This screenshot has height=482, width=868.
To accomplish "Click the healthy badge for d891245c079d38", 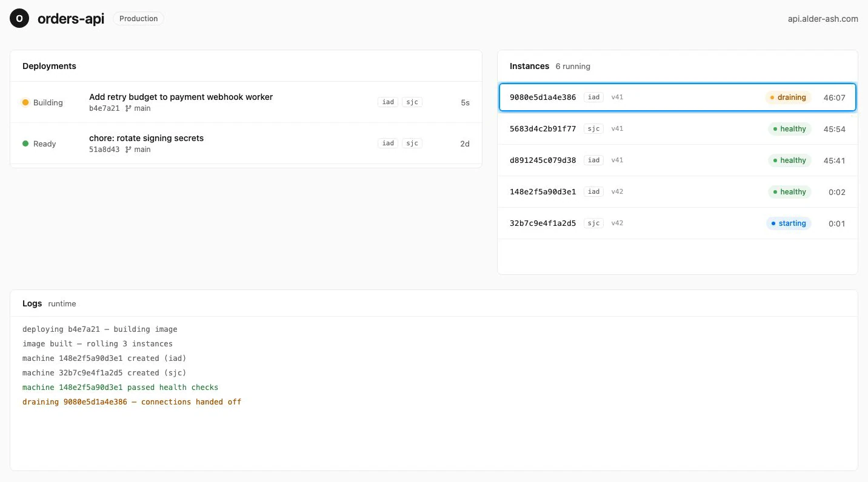I will pyautogui.click(x=789, y=160).
